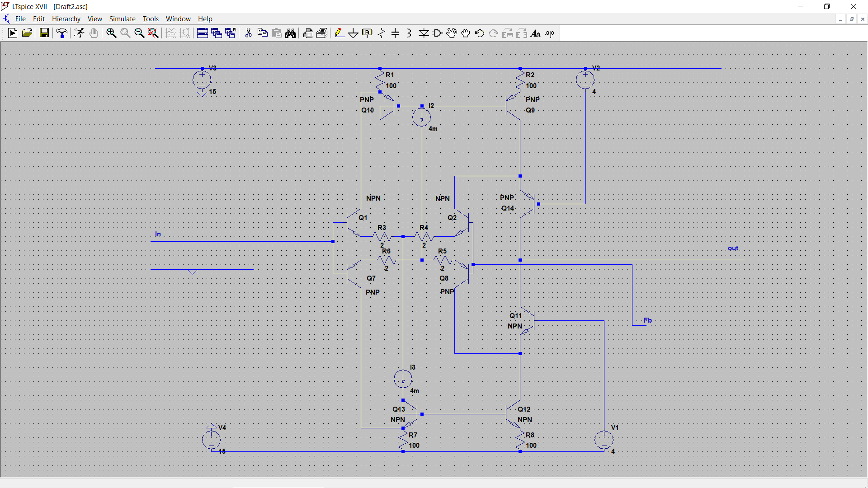Open the Help menu
Image resolution: width=868 pixels, height=488 pixels.
tap(205, 19)
